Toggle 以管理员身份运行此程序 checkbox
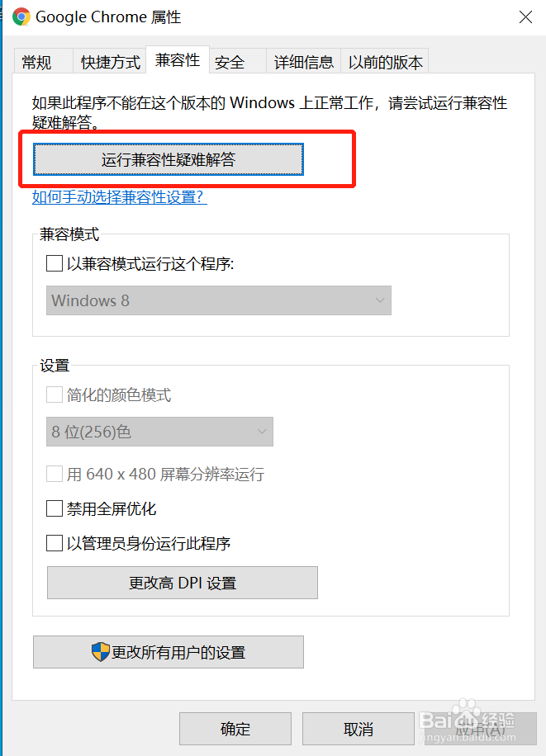Image resolution: width=546 pixels, height=756 pixels. point(55,543)
